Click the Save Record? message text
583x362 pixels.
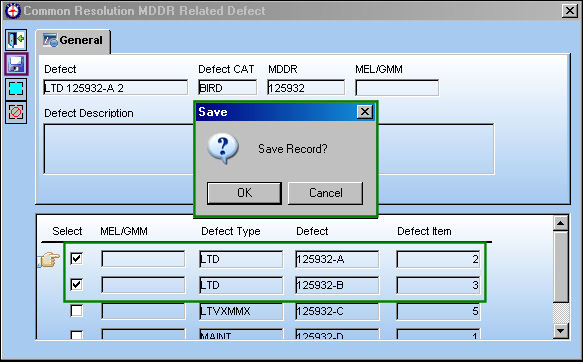(293, 149)
